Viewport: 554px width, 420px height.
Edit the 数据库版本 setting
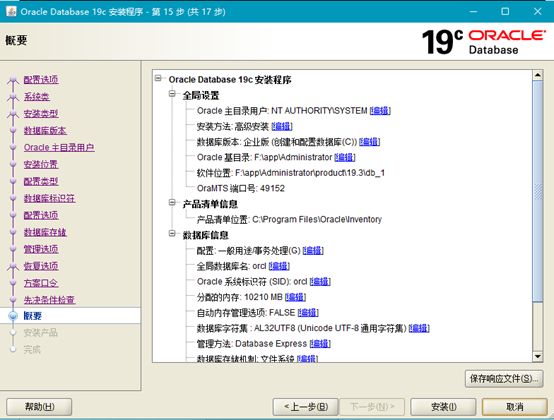(x=369, y=142)
